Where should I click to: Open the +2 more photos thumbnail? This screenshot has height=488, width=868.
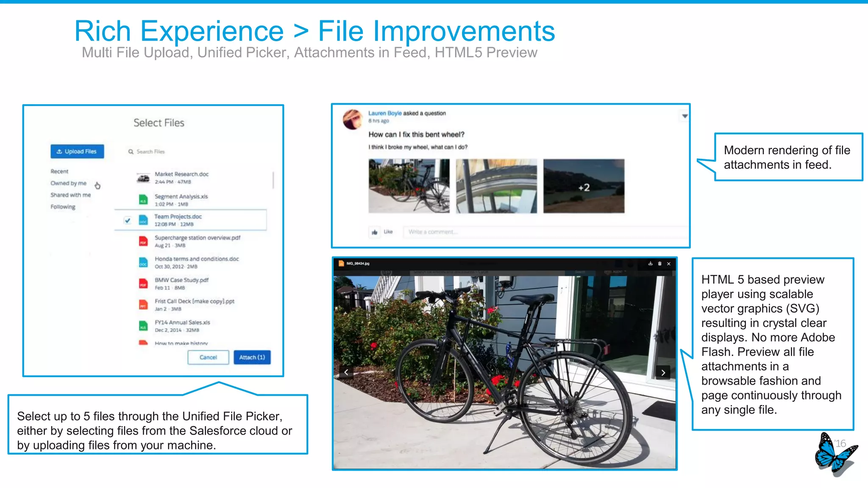(584, 186)
